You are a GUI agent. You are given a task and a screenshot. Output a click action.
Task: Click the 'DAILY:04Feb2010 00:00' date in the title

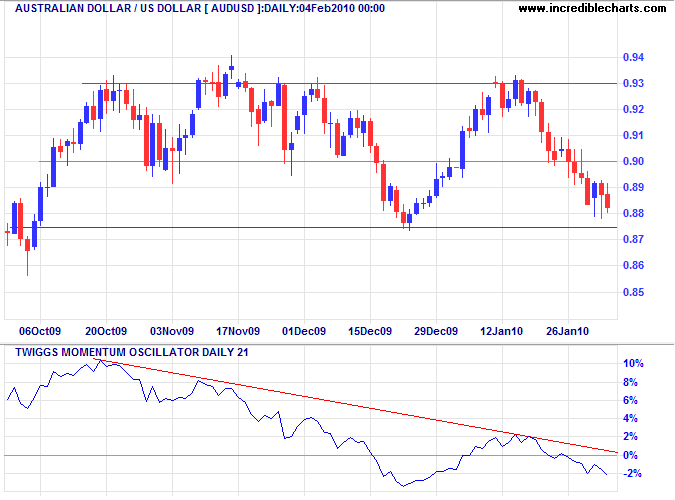click(x=324, y=8)
